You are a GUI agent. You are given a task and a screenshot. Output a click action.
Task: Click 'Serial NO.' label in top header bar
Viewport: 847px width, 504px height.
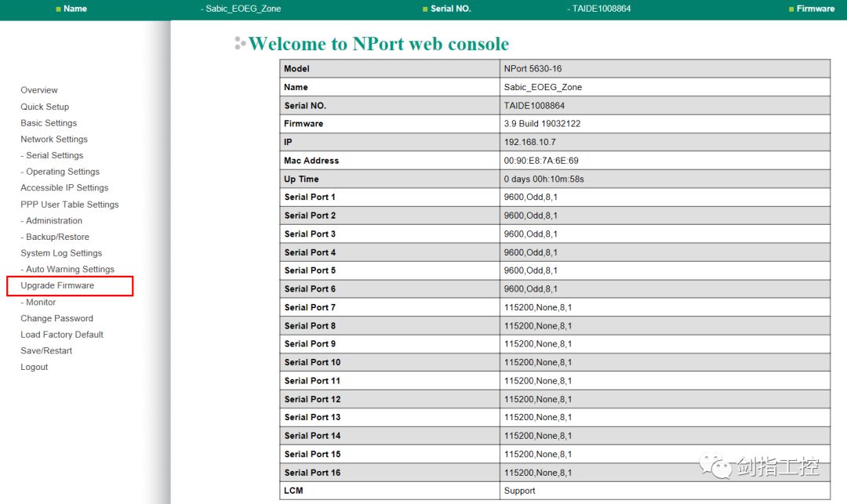[x=450, y=9]
